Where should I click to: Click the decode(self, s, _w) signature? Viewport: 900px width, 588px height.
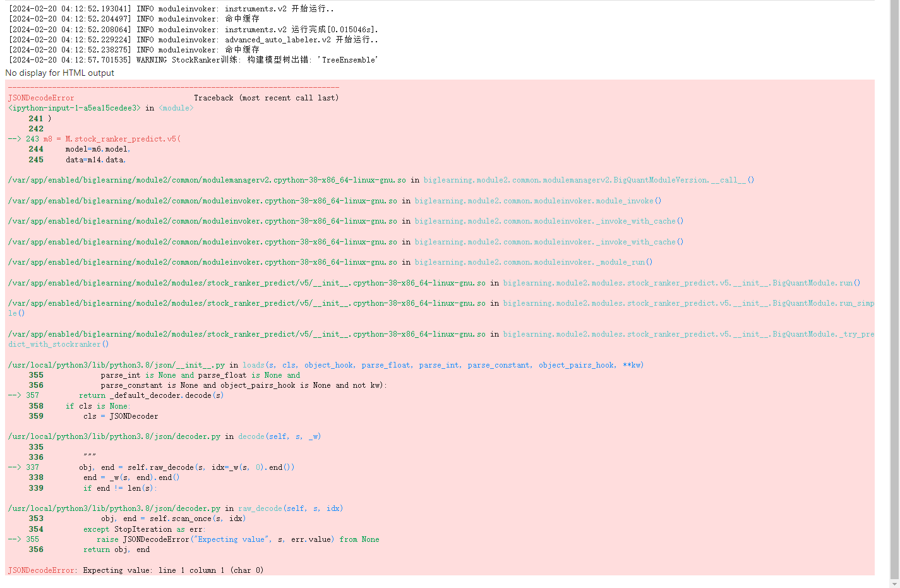[x=279, y=436]
